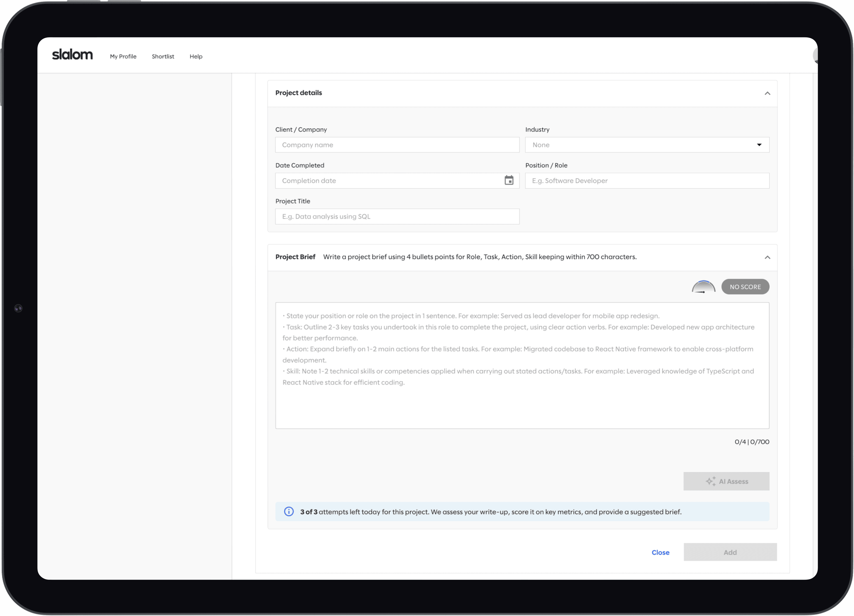The width and height of the screenshot is (854, 616).
Task: Click the Close link
Action: pyautogui.click(x=660, y=552)
